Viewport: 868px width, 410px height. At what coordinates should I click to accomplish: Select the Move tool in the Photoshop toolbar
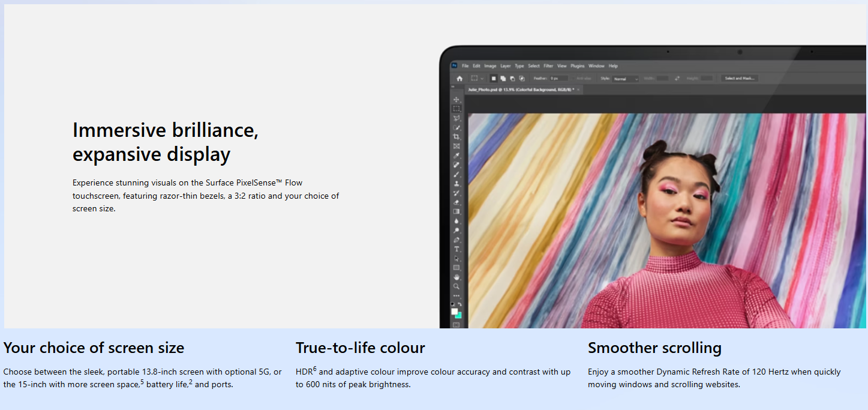pyautogui.click(x=456, y=100)
